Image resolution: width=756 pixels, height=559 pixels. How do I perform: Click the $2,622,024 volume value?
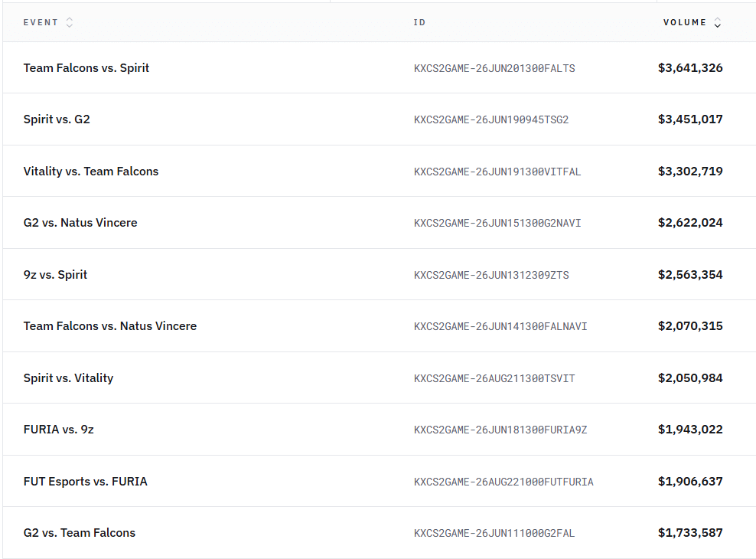click(690, 223)
